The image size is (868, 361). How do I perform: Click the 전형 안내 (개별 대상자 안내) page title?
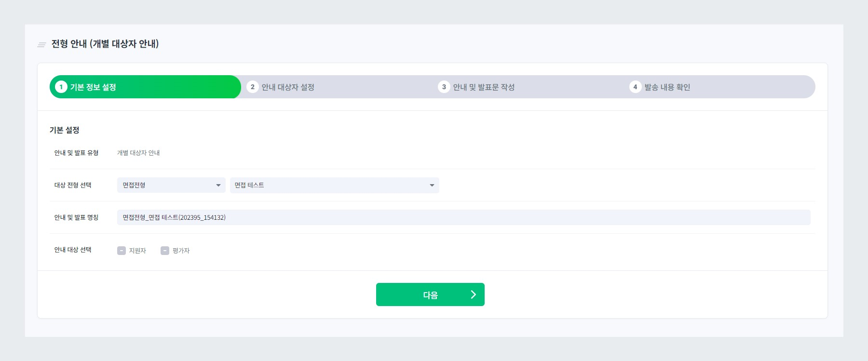(105, 44)
